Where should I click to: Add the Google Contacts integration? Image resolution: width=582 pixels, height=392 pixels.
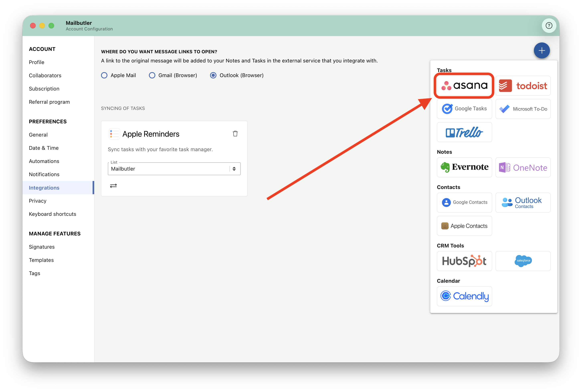tap(464, 202)
